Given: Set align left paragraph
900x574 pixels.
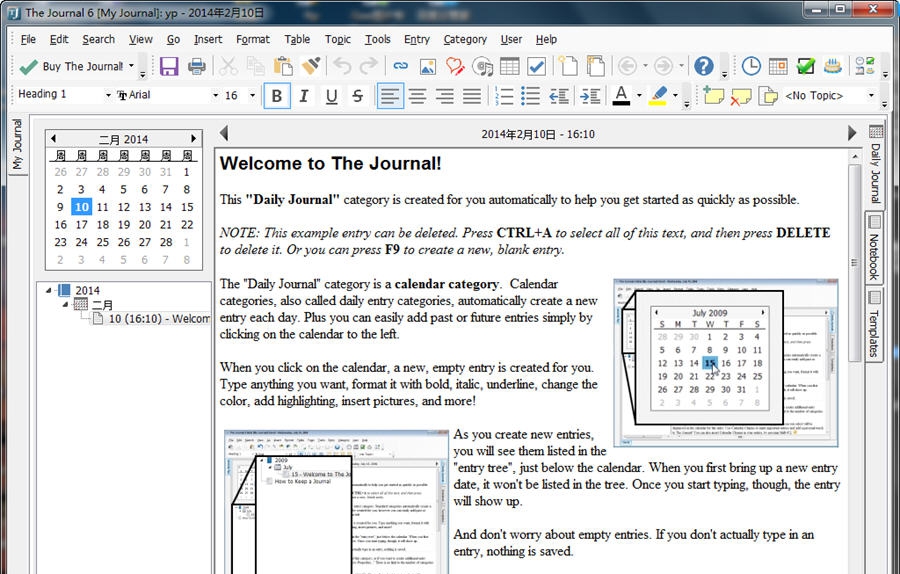Looking at the screenshot, I should (390, 96).
